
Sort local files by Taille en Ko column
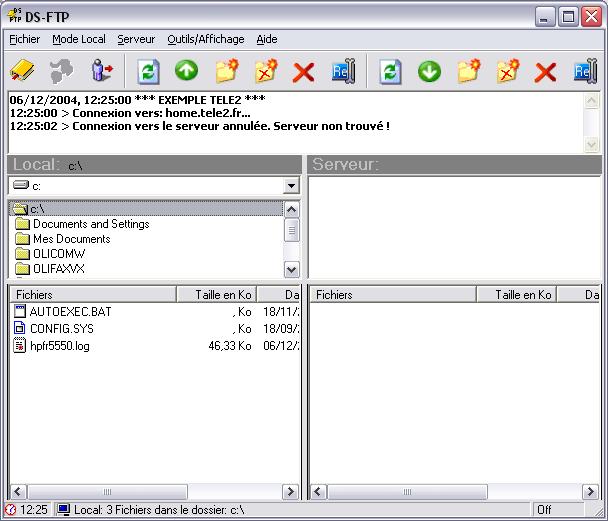click(215, 295)
